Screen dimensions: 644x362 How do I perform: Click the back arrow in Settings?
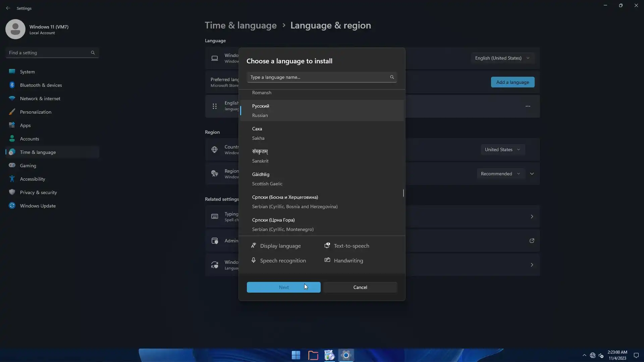pos(8,8)
